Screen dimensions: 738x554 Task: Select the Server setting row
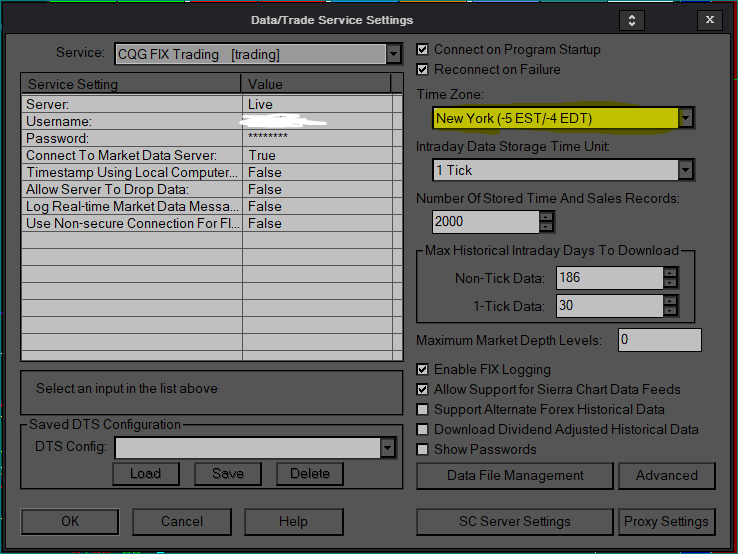pos(130,104)
